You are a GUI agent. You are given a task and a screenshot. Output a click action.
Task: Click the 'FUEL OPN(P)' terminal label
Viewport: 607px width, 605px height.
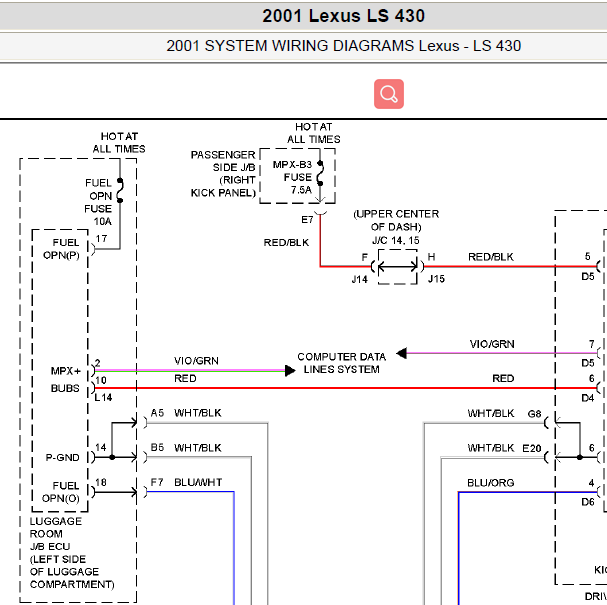coord(62,249)
